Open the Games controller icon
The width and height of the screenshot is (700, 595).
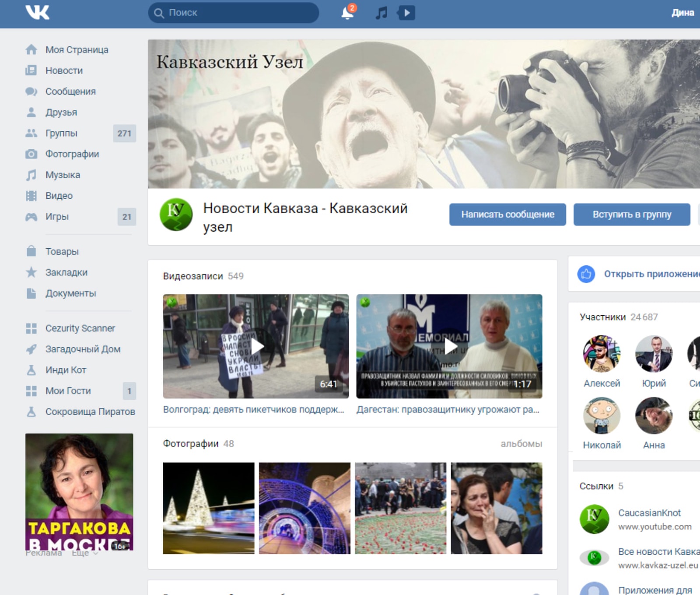pos(31,217)
